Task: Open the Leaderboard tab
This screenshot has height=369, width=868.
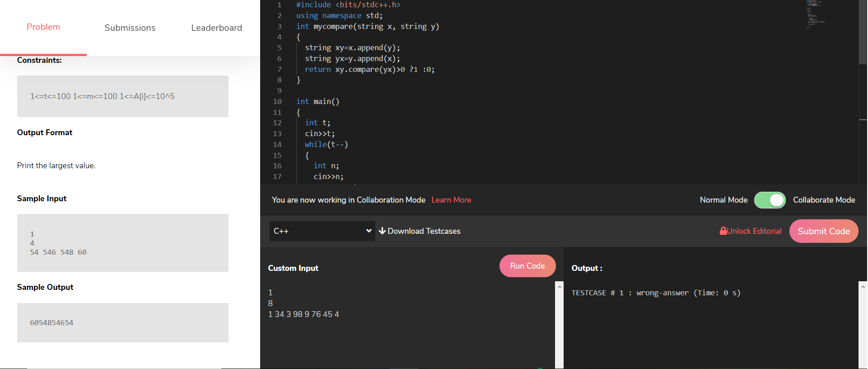Action: pos(216,28)
